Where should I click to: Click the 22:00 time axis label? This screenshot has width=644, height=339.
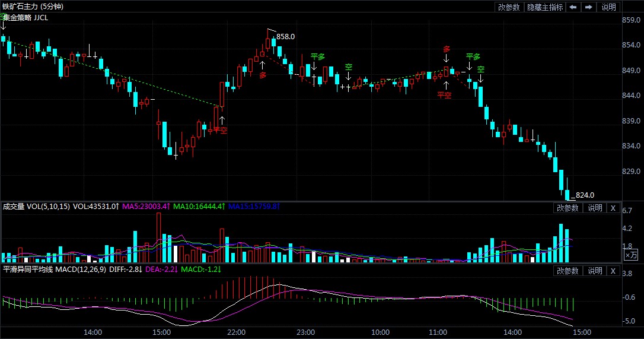point(236,332)
